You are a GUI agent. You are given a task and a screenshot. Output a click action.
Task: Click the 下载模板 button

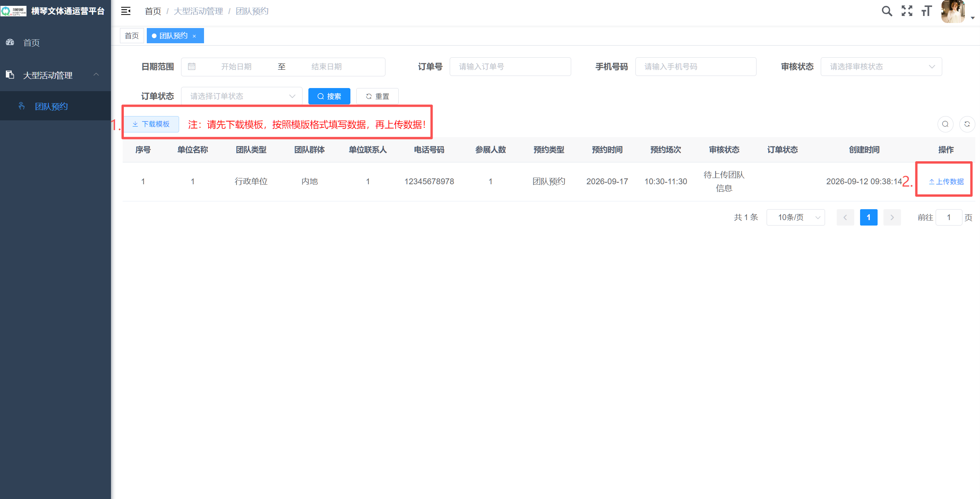coord(151,124)
